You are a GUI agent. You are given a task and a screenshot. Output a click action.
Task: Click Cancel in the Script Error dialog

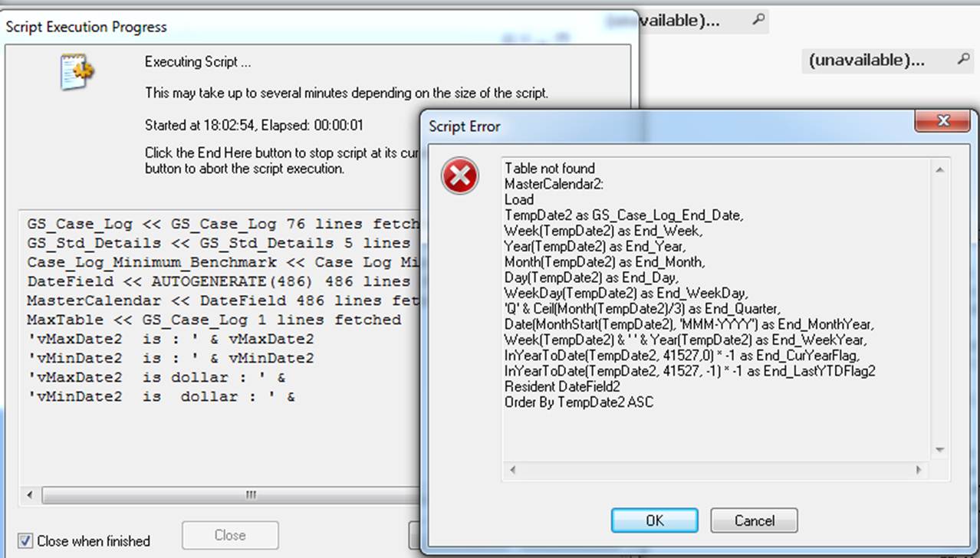click(754, 520)
